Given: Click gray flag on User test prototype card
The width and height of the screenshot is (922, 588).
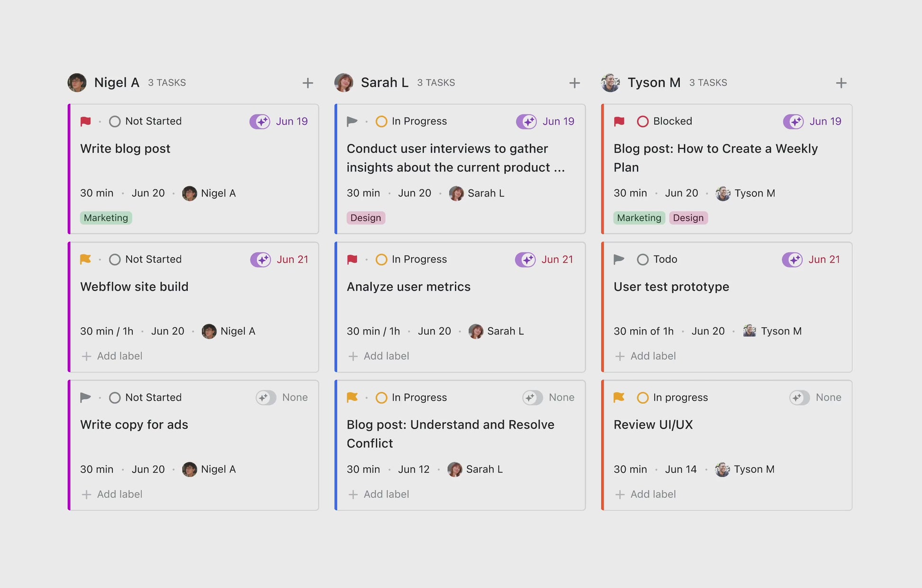Looking at the screenshot, I should coord(619,259).
